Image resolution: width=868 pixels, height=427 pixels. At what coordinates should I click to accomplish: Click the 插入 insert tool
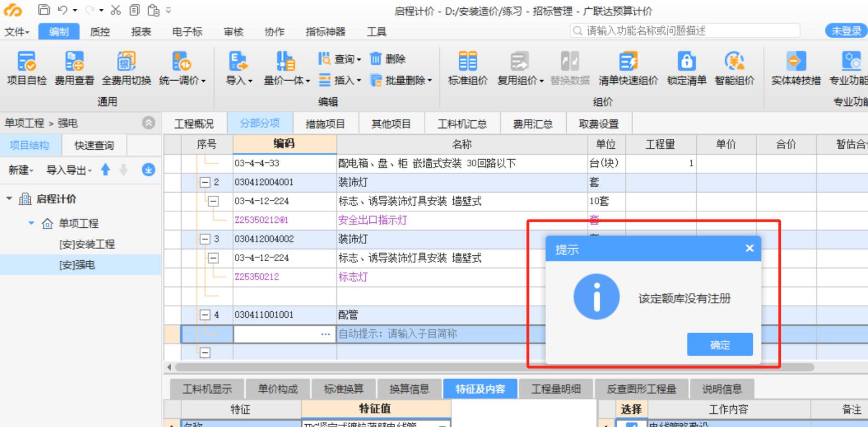tap(340, 80)
